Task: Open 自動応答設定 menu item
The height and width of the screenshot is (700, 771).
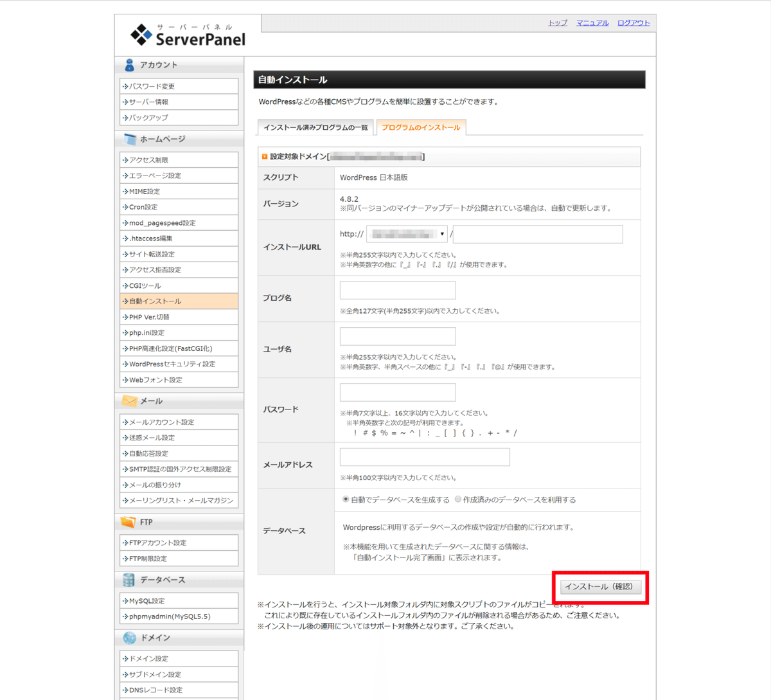Action: coord(179,454)
